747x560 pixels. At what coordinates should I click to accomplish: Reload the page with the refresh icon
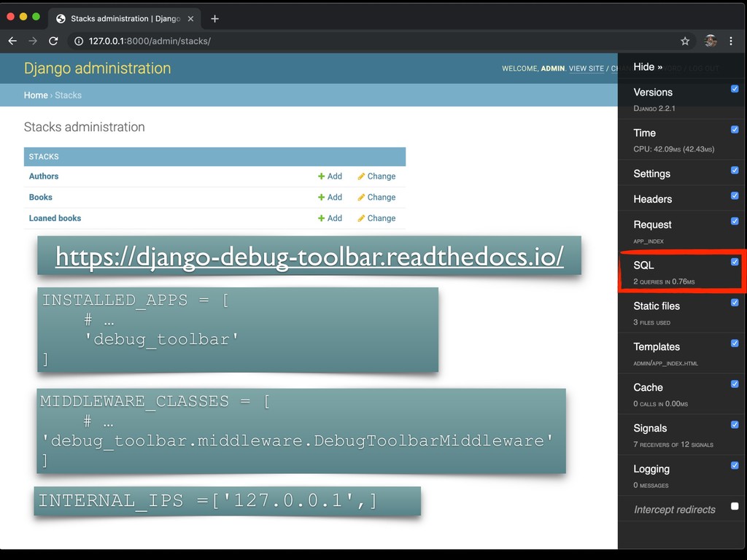[x=53, y=41]
